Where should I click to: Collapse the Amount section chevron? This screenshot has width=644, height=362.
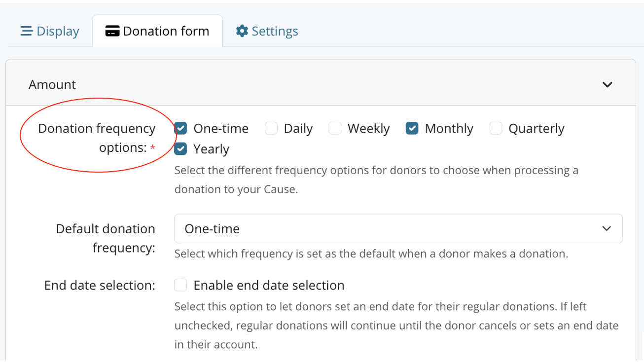tap(607, 85)
